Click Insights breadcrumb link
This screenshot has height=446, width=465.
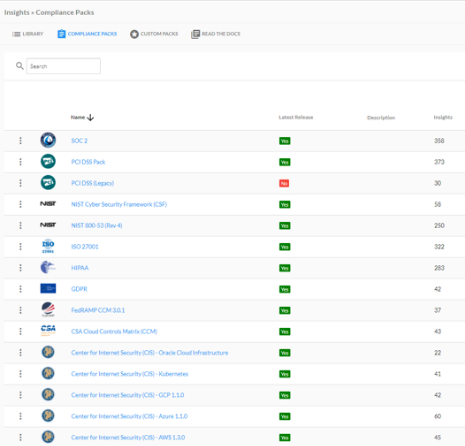coord(17,12)
